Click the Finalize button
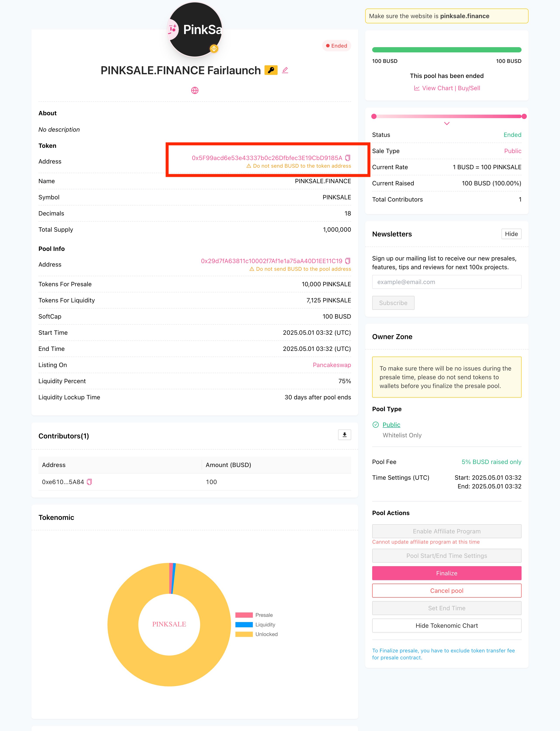 tap(447, 573)
